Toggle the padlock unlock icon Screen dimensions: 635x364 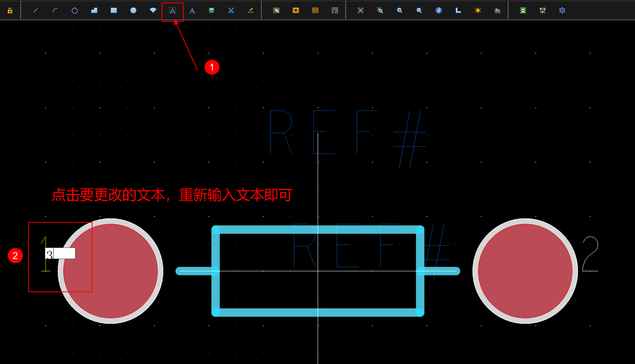[10, 11]
